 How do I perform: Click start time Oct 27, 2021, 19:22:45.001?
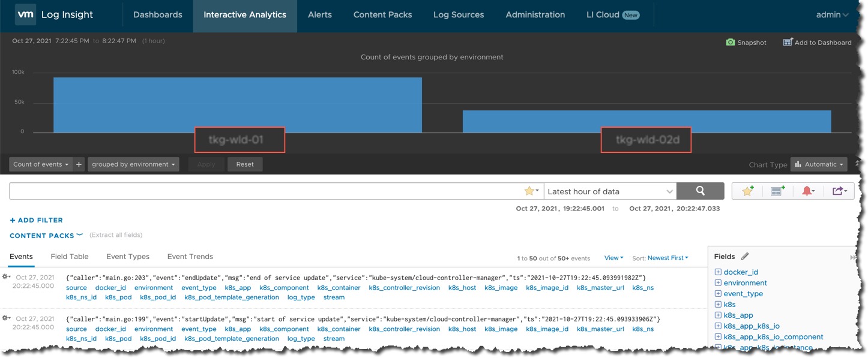[560, 209]
